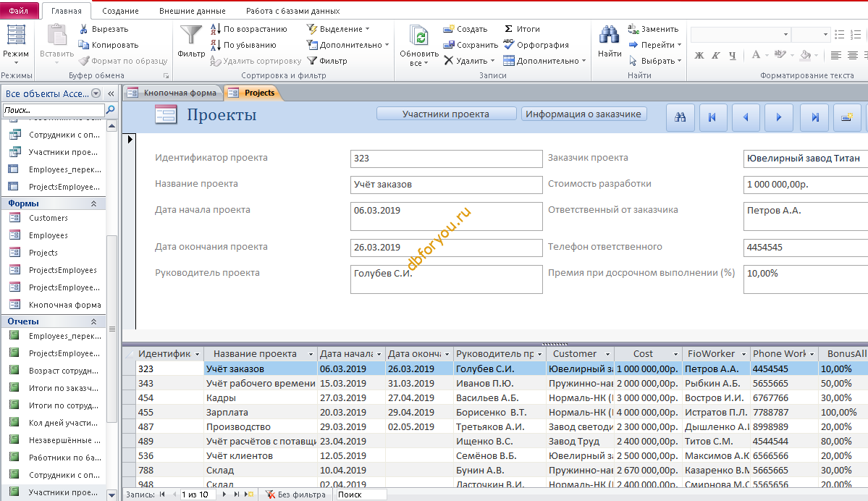Click the Режим view icon
The height and width of the screenshot is (501, 868).
[x=15, y=34]
